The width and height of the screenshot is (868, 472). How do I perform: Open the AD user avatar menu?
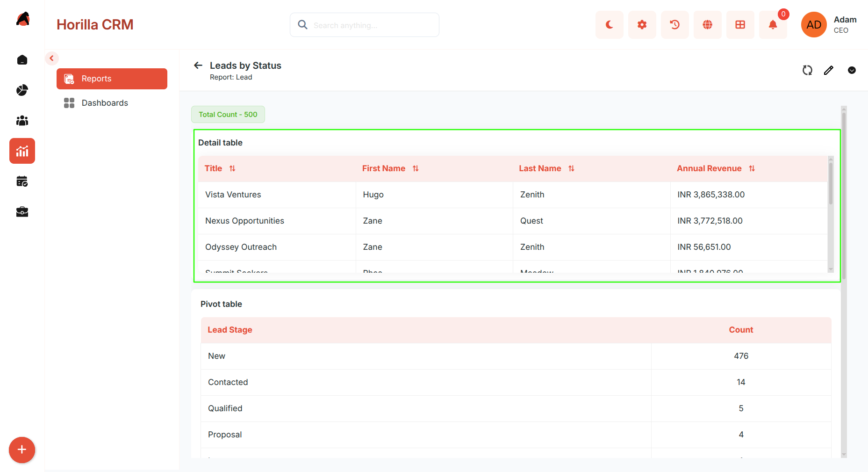[814, 25]
